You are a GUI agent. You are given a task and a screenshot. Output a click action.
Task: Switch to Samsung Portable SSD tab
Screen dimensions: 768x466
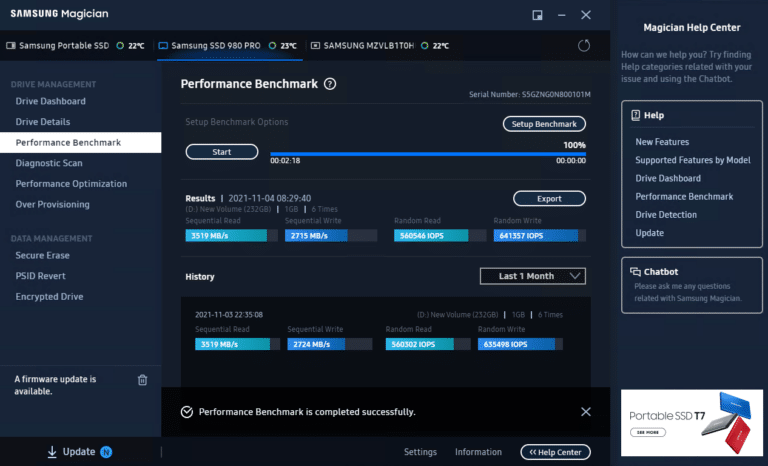76,46
